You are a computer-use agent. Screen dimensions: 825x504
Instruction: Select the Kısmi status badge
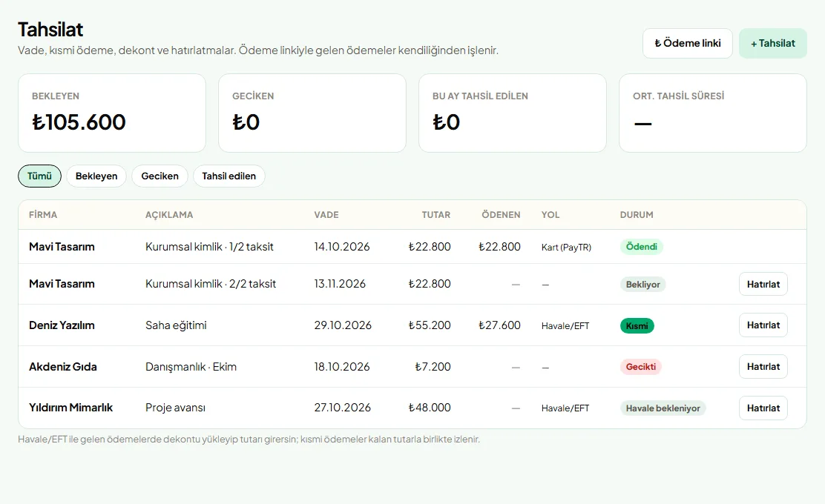pyautogui.click(x=637, y=326)
